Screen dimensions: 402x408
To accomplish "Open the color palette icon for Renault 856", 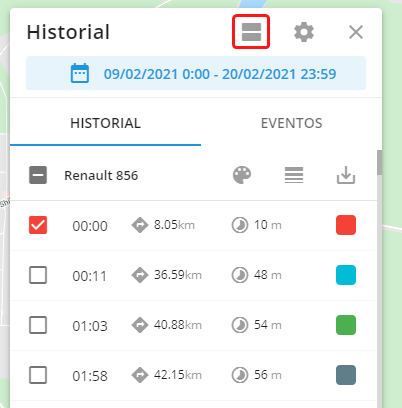I will point(242,175).
